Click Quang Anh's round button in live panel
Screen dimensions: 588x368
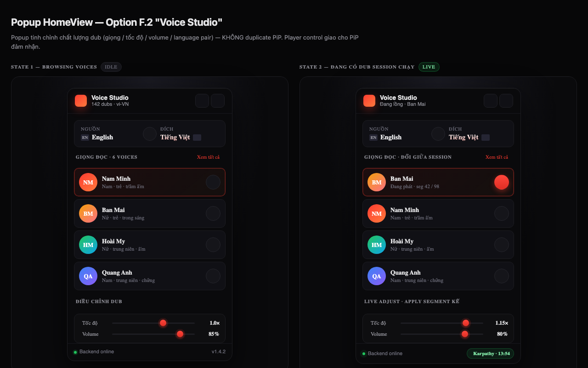[x=502, y=276]
